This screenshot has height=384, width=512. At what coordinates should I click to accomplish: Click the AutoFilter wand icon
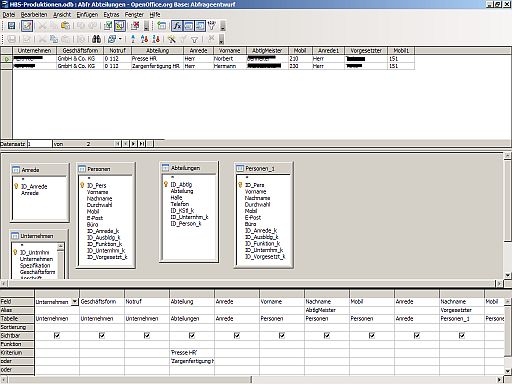(172, 39)
